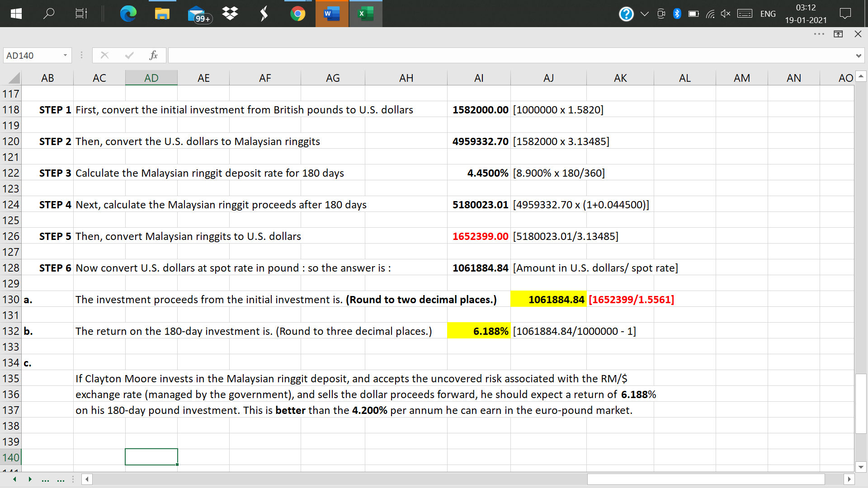This screenshot has width=868, height=488.
Task: Click the Insert Function fx icon
Action: pyautogui.click(x=153, y=55)
